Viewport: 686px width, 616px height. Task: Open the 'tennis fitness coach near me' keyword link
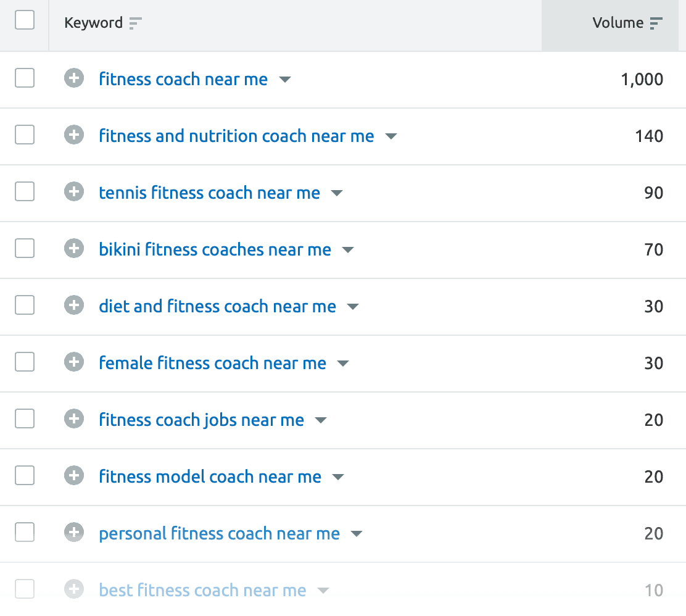(x=209, y=193)
